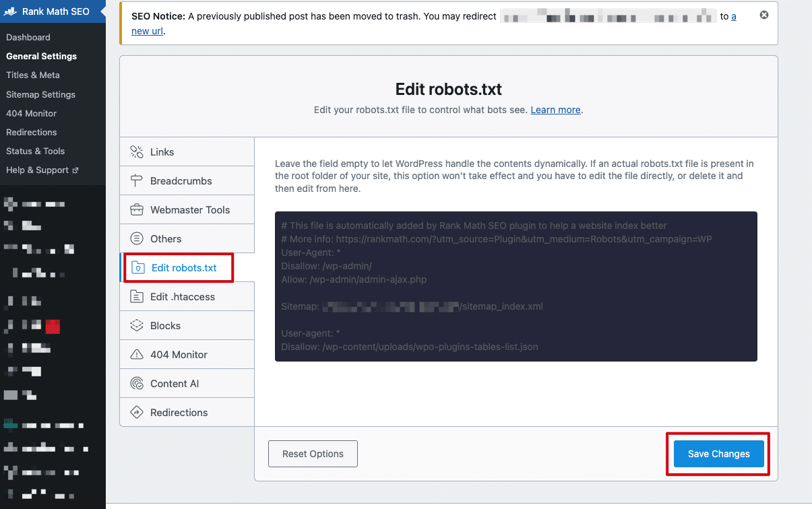Open the Edit .htaccess tab
The height and width of the screenshot is (509, 812).
click(187, 297)
